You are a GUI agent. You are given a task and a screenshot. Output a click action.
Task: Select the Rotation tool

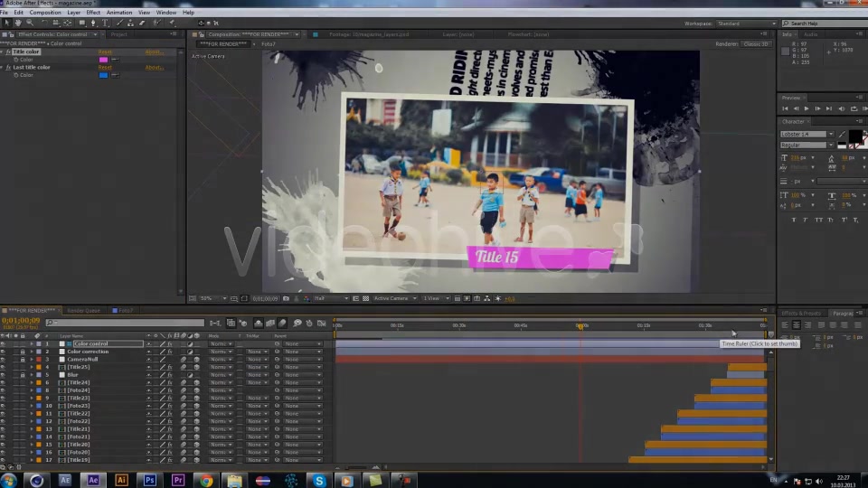[x=44, y=23]
